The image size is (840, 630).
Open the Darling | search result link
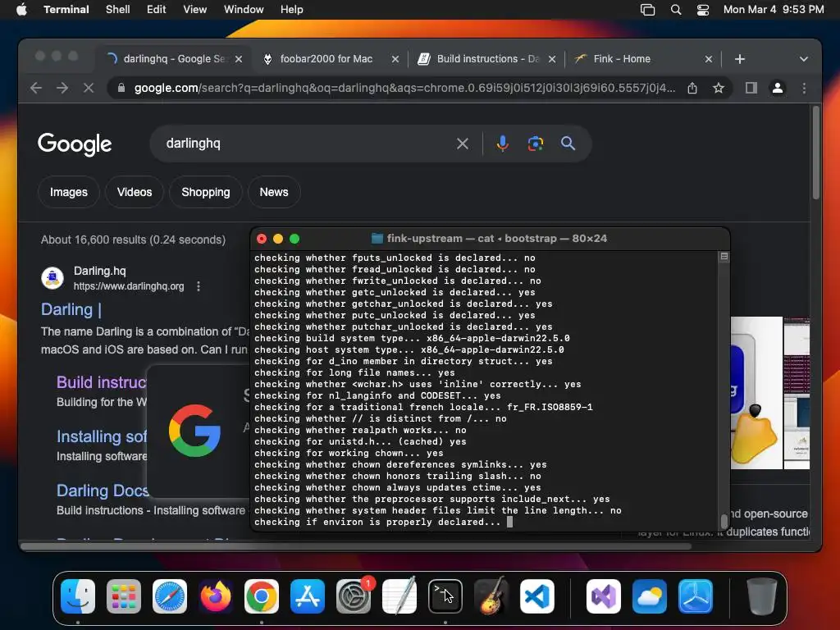coord(71,309)
